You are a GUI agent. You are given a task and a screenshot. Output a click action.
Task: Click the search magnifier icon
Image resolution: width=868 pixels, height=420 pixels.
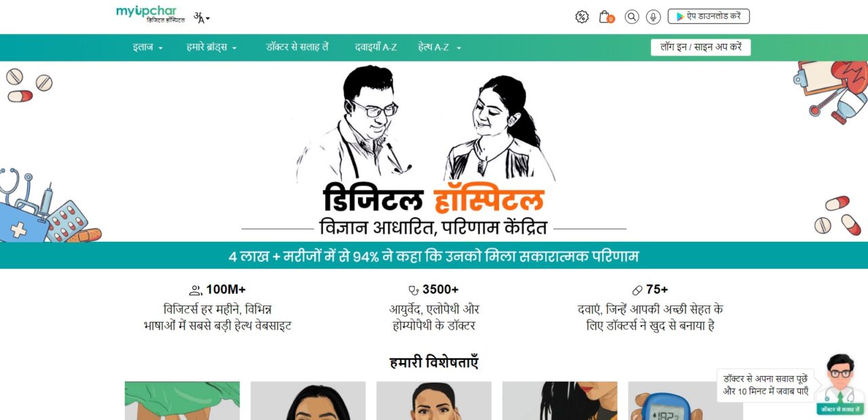point(632,17)
